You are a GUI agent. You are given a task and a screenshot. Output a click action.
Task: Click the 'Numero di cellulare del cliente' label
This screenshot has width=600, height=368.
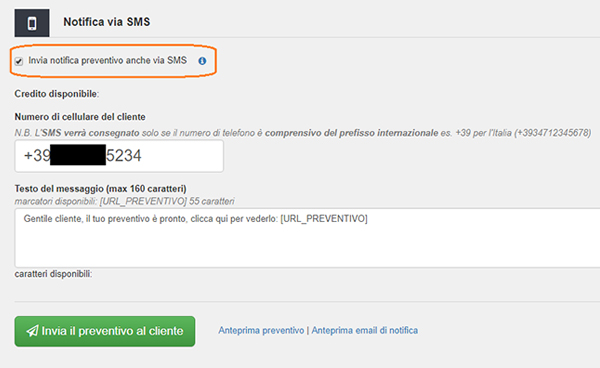pyautogui.click(x=80, y=117)
